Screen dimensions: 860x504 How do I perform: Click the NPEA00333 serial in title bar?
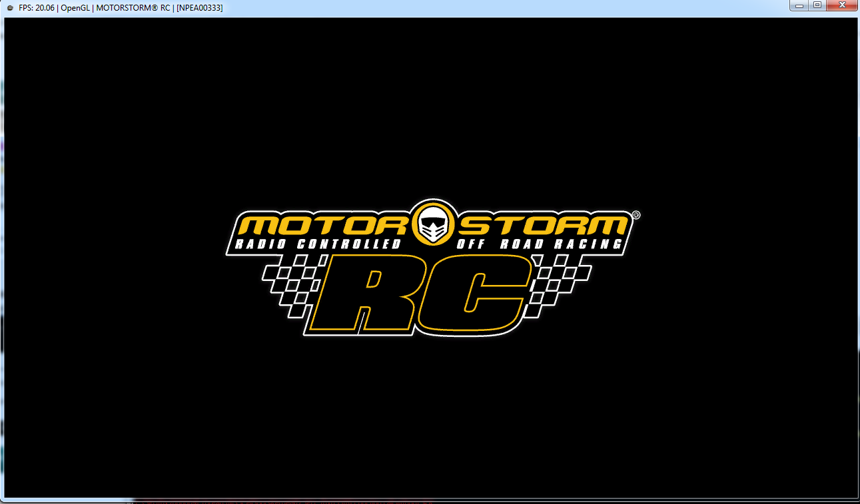point(200,7)
